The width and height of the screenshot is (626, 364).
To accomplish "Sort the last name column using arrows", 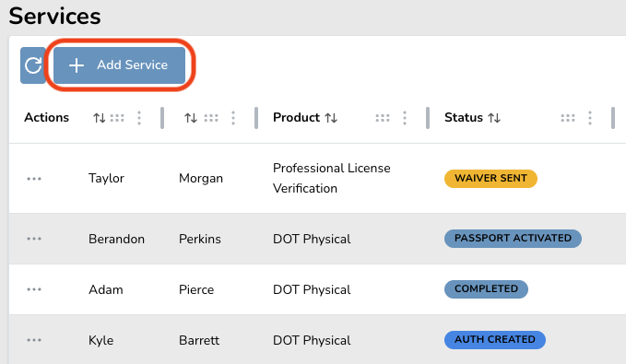I will pyautogui.click(x=191, y=118).
